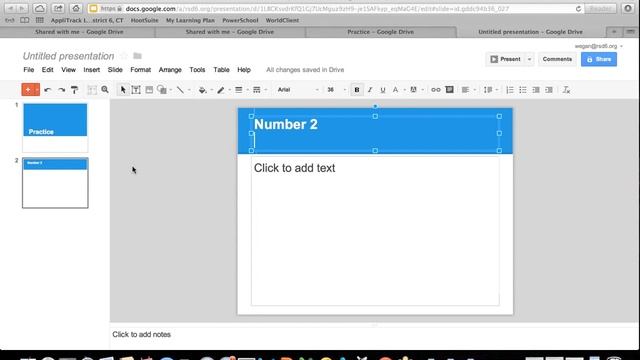The width and height of the screenshot is (640, 360).
Task: Open the Line dash style options
Action: [257, 90]
